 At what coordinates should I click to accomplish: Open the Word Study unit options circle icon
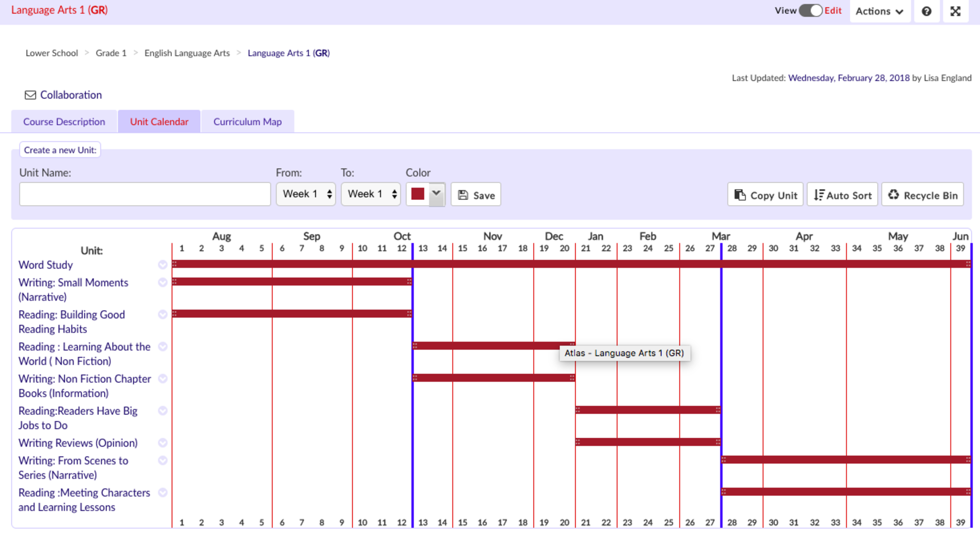tap(163, 265)
